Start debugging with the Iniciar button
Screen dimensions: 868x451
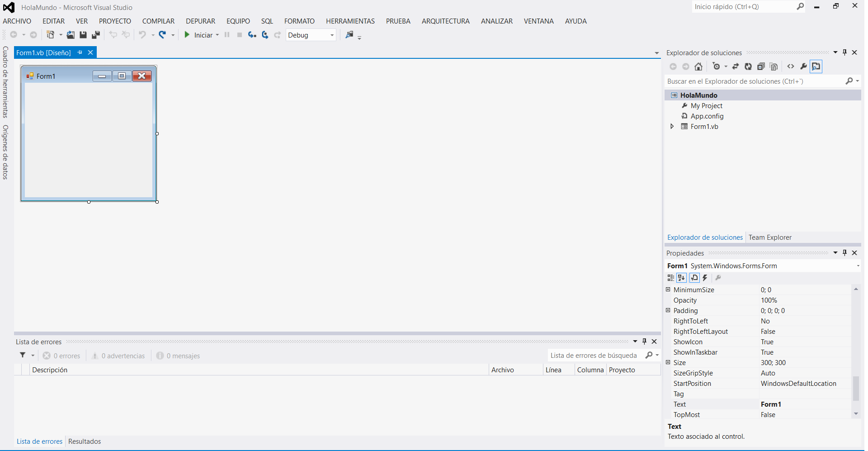tap(198, 35)
